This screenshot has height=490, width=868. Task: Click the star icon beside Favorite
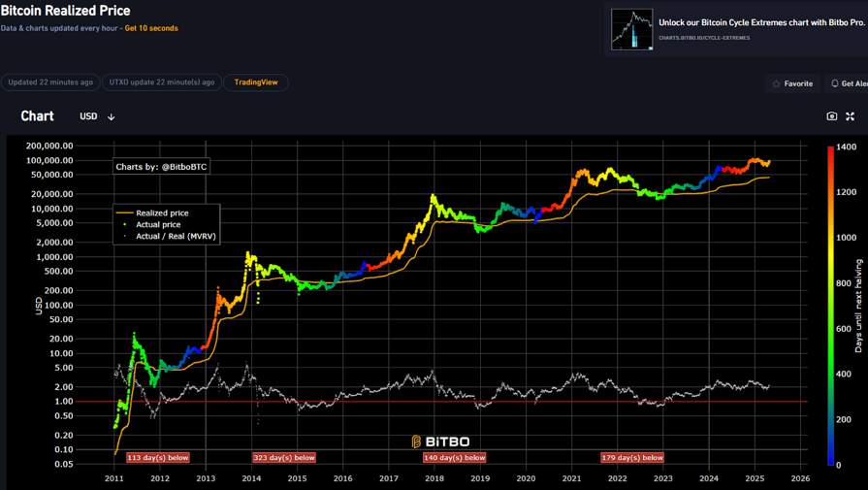point(776,83)
